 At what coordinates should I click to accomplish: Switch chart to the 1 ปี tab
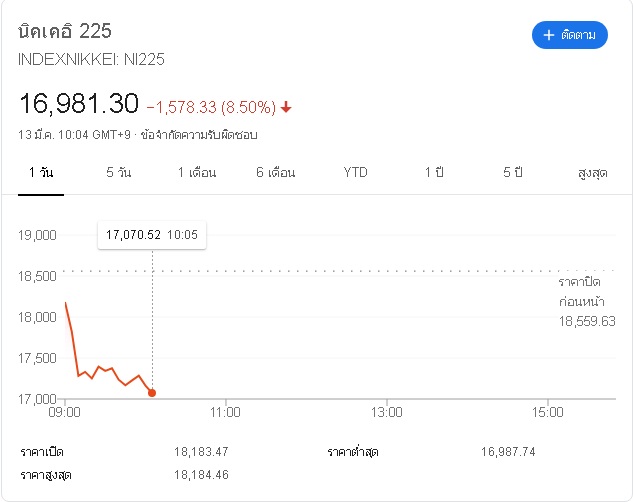pos(434,172)
